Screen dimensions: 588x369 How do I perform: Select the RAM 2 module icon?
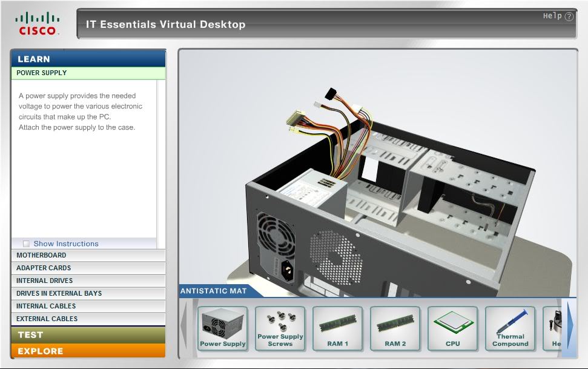point(394,327)
